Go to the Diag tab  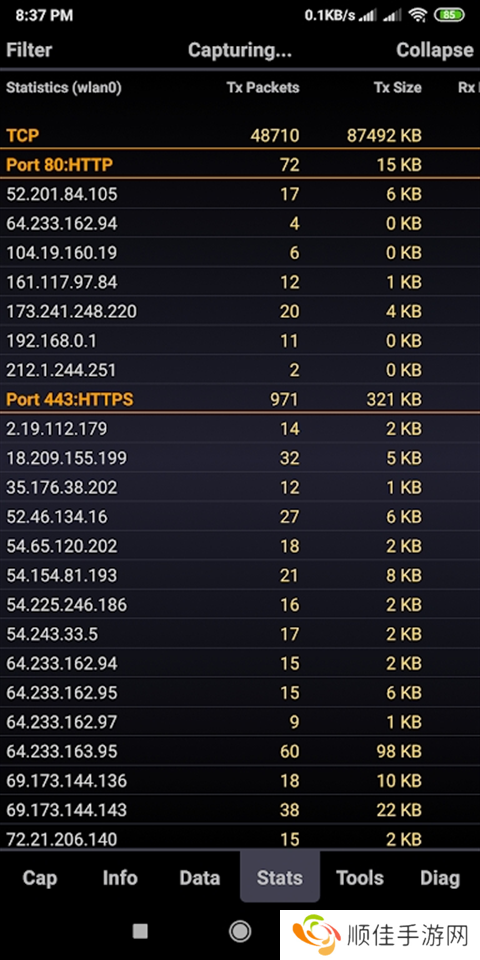[440, 878]
